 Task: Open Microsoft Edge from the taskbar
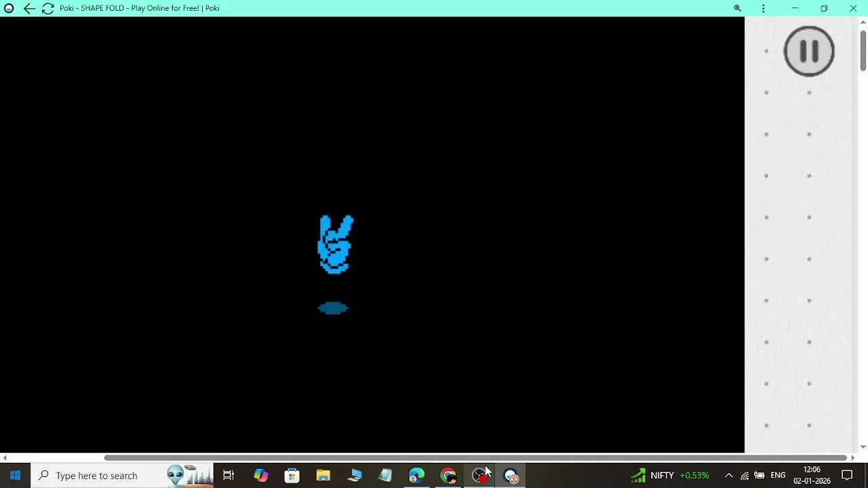click(x=416, y=475)
